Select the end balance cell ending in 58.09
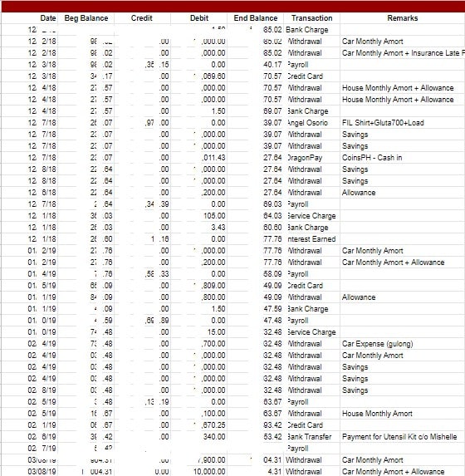 click(255, 274)
